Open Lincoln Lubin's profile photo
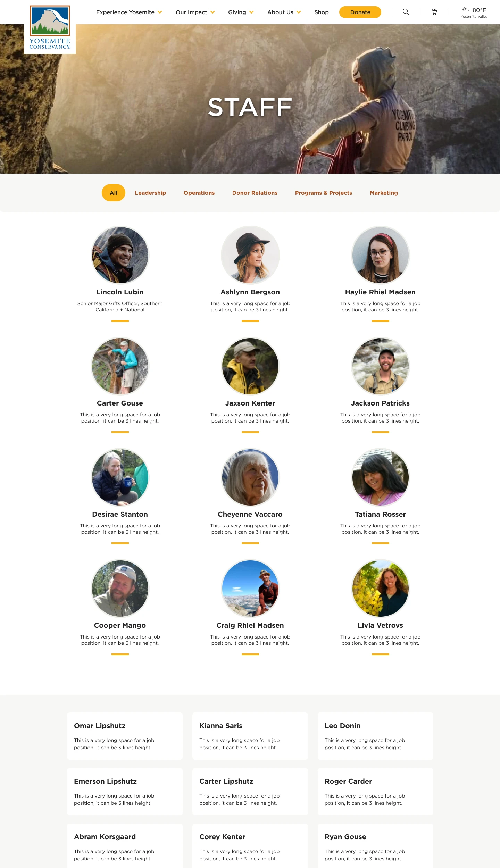This screenshot has width=500, height=868. point(120,255)
